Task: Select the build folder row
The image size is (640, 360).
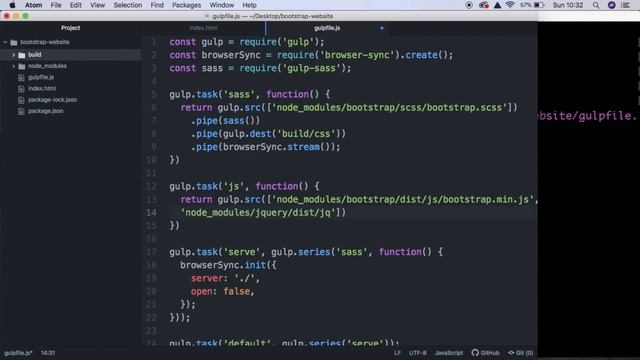Action: [71, 55]
